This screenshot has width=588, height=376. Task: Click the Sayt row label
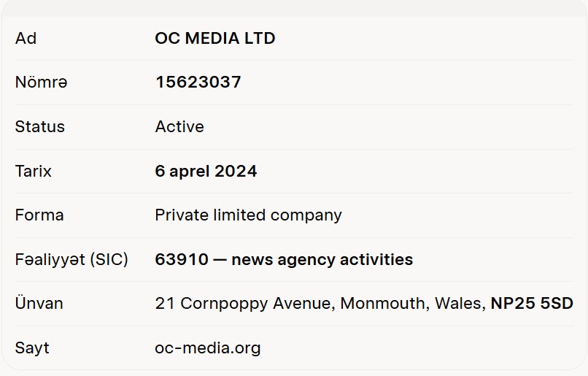pos(32,348)
